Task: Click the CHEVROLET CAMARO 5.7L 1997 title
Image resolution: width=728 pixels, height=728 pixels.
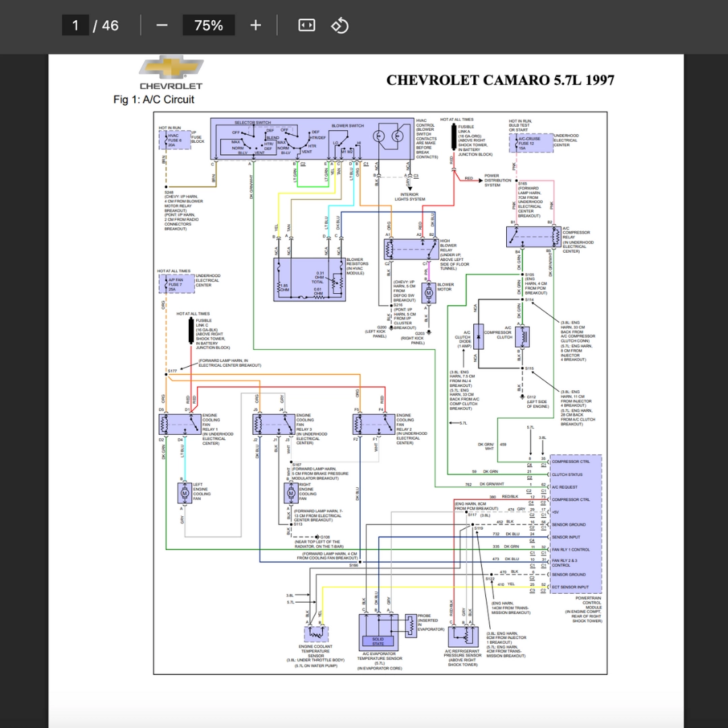Action: point(500,80)
